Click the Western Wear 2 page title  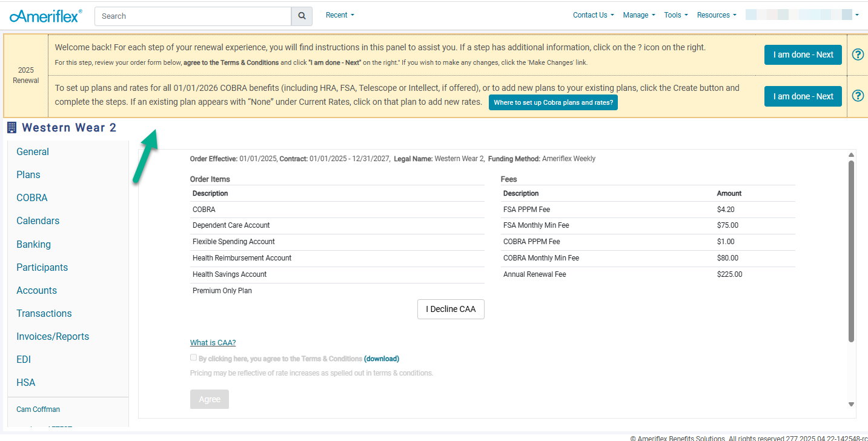pyautogui.click(x=69, y=128)
